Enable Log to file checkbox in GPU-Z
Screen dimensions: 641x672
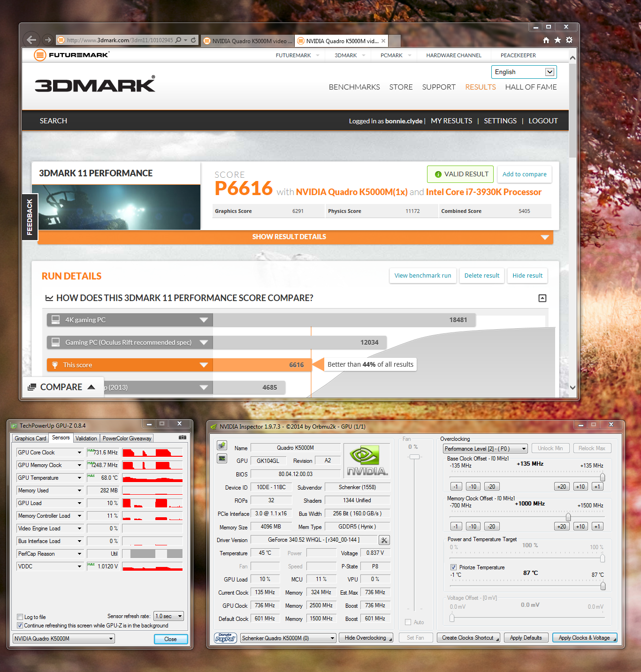(x=20, y=617)
